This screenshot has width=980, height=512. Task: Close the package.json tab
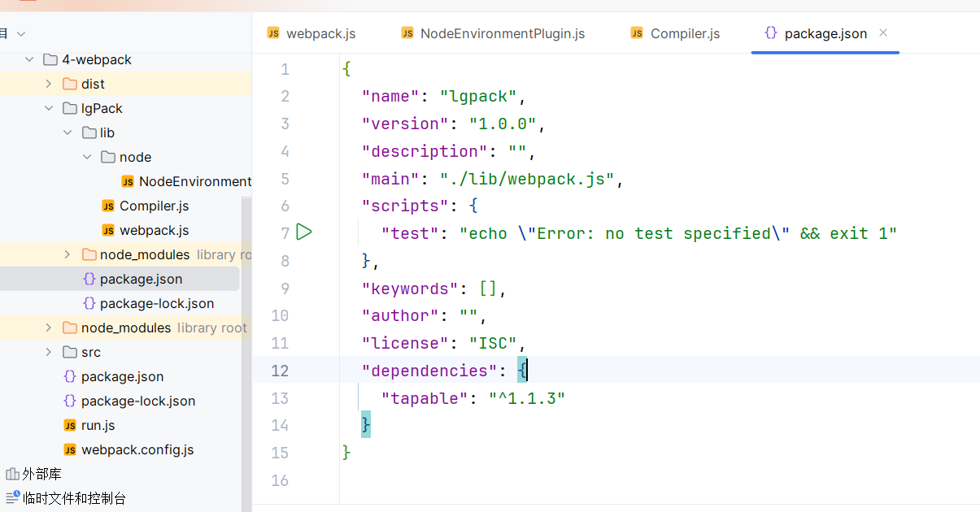pos(882,33)
